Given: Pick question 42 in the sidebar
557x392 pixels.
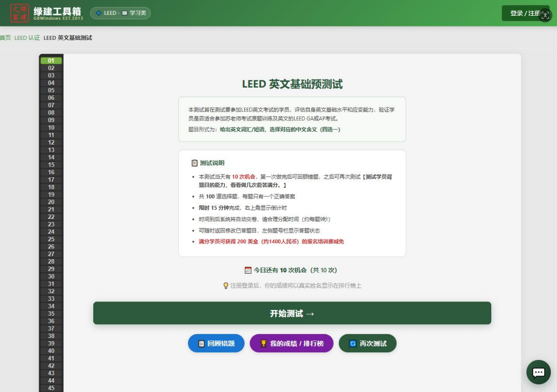Looking at the screenshot, I should tap(51, 366).
